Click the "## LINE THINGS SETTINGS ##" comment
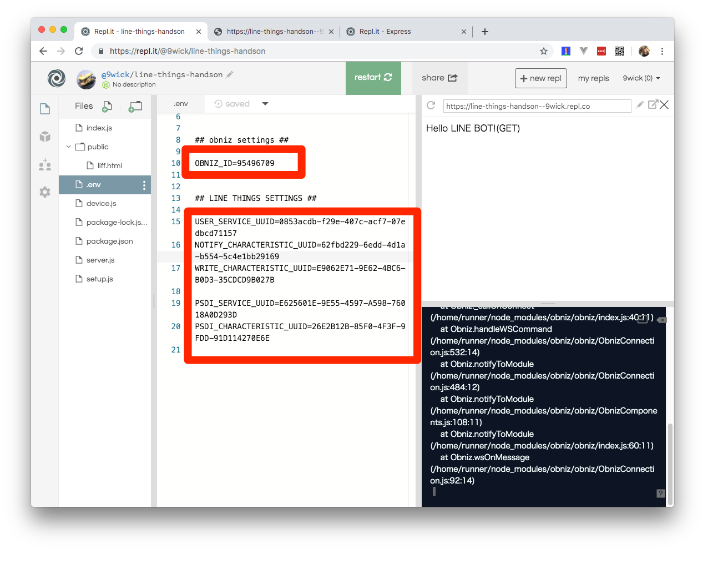The width and height of the screenshot is (728, 574). pyautogui.click(x=256, y=198)
